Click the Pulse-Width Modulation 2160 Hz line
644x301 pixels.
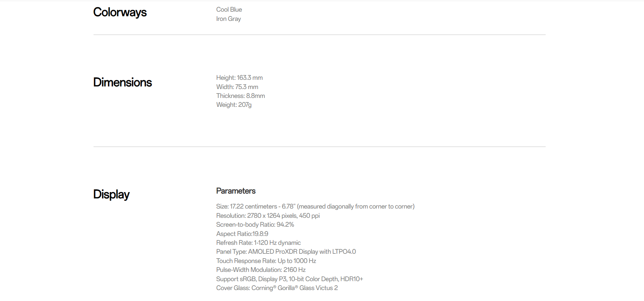coord(261,270)
